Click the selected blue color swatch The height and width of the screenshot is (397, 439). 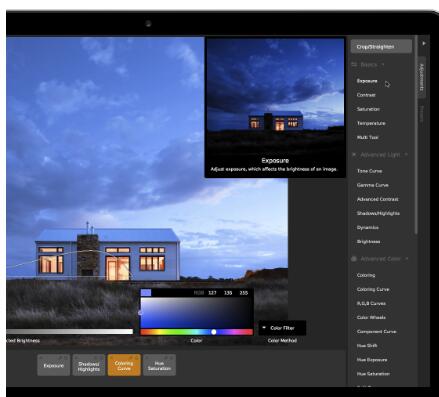tap(146, 293)
